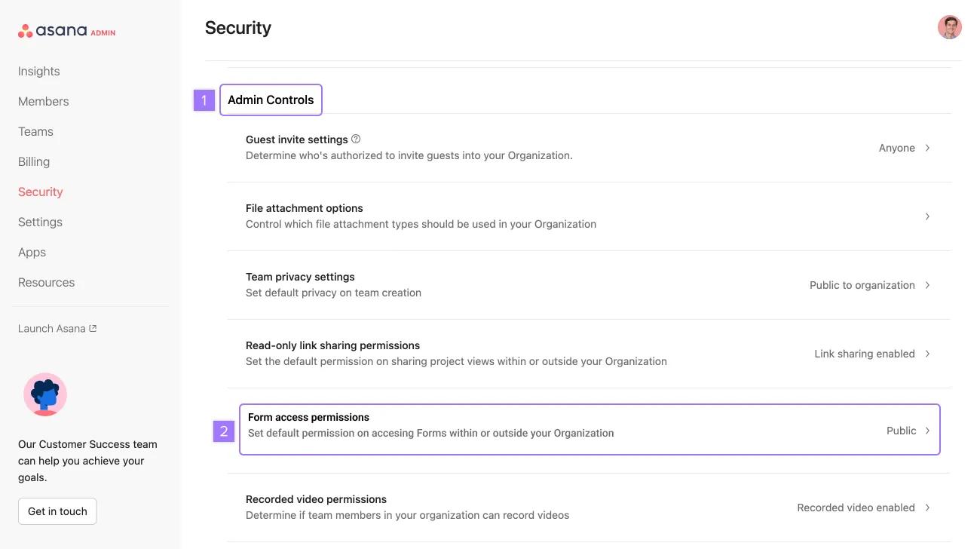980x549 pixels.
Task: Open Launch Asana via the external link icon
Action: coord(93,327)
